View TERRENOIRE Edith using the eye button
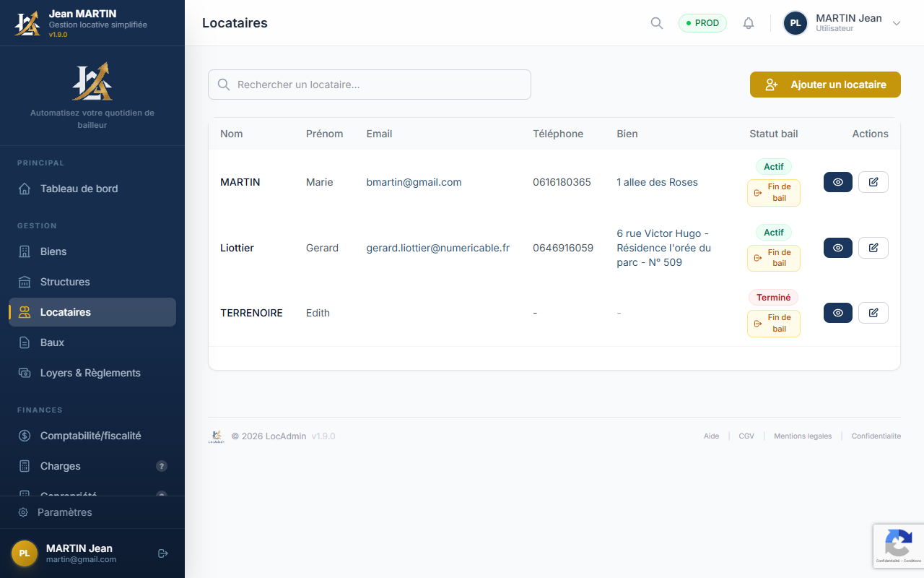 [837, 313]
